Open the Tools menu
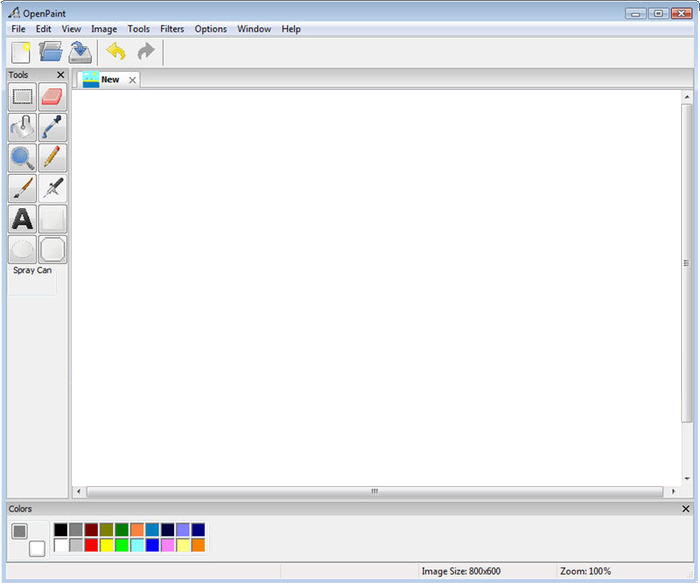Viewport: 700px width, 585px height. click(x=138, y=29)
